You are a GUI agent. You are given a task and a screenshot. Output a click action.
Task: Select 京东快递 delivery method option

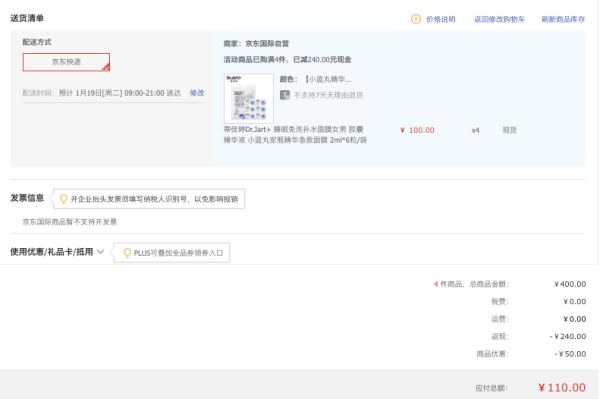pyautogui.click(x=66, y=62)
